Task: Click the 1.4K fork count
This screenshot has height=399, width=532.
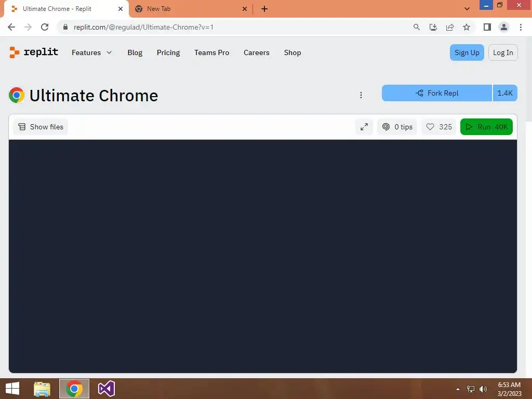Action: (505, 93)
